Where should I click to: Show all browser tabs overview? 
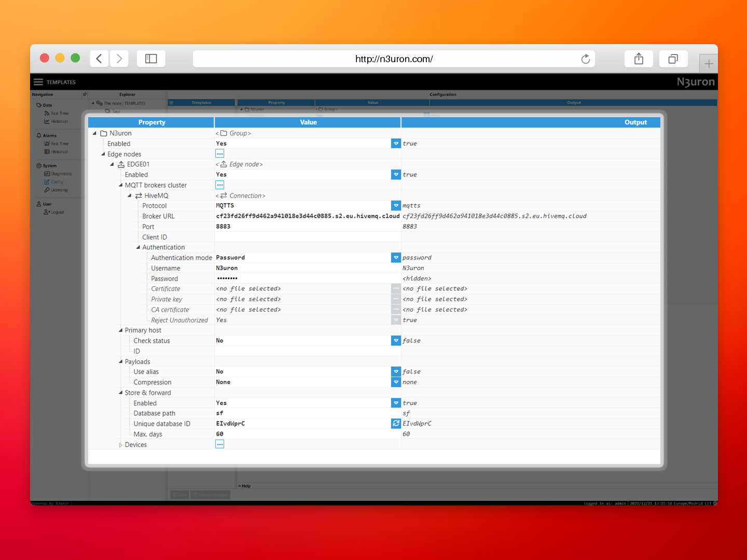point(673,59)
